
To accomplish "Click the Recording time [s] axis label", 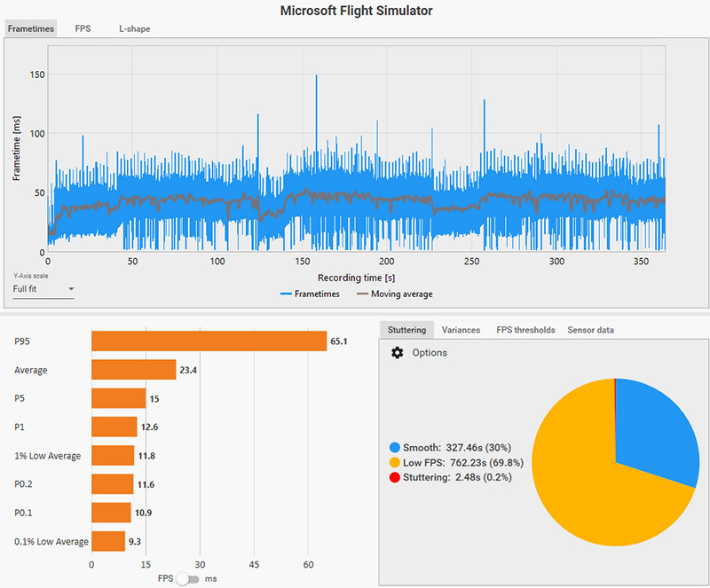I will [x=357, y=278].
